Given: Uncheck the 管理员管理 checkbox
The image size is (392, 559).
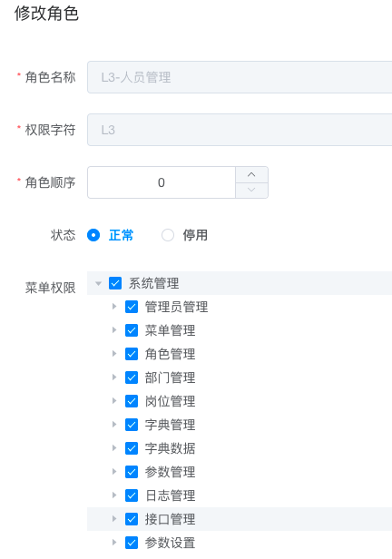Looking at the screenshot, I should tap(132, 307).
